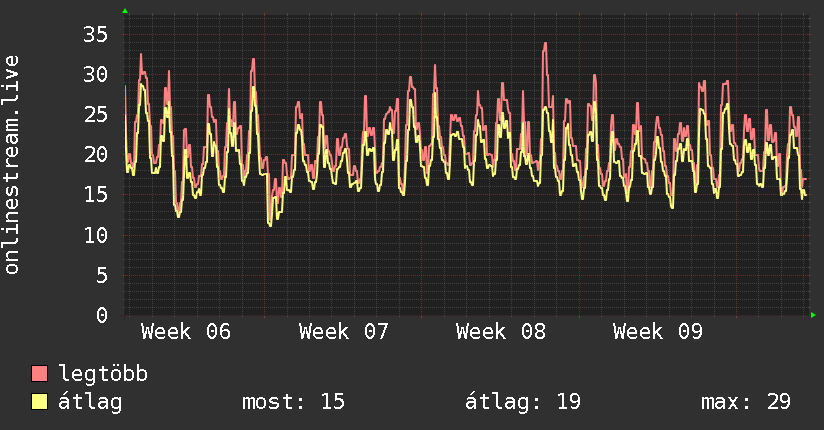Click the 'max: 29' statistic
This screenshot has width=824, height=430.
click(x=746, y=402)
